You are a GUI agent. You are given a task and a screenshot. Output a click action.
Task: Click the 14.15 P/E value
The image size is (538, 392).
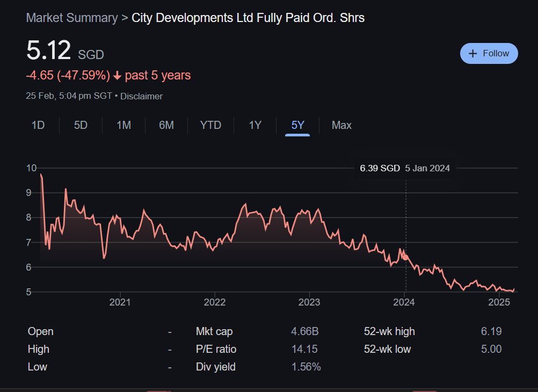[x=304, y=349]
